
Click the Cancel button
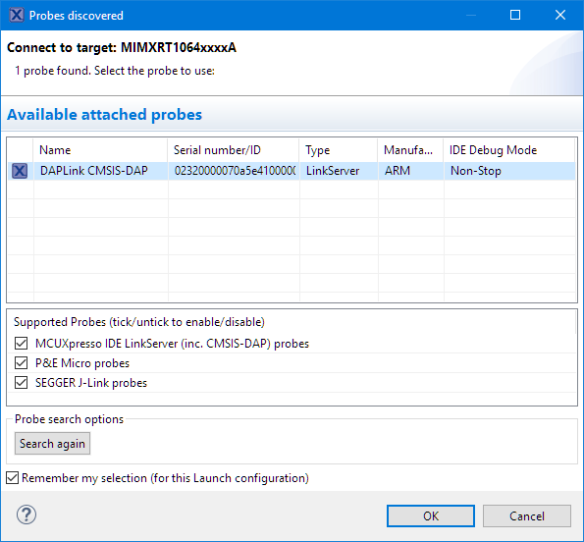tap(527, 516)
